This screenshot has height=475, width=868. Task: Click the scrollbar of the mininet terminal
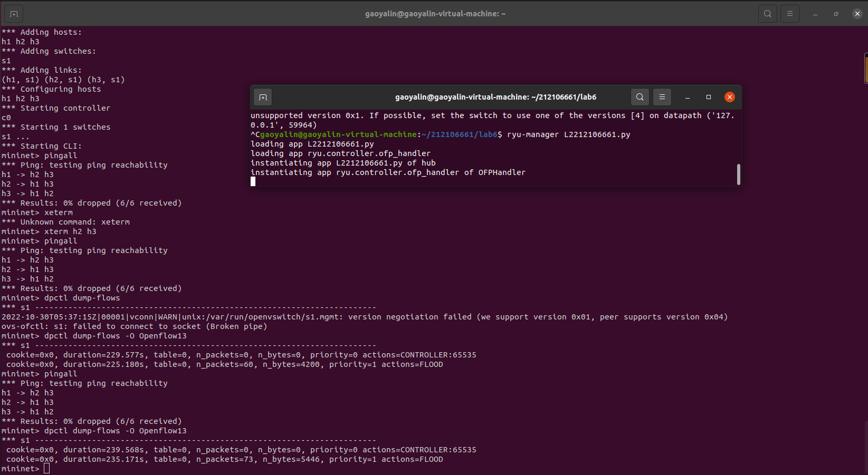pos(866,69)
